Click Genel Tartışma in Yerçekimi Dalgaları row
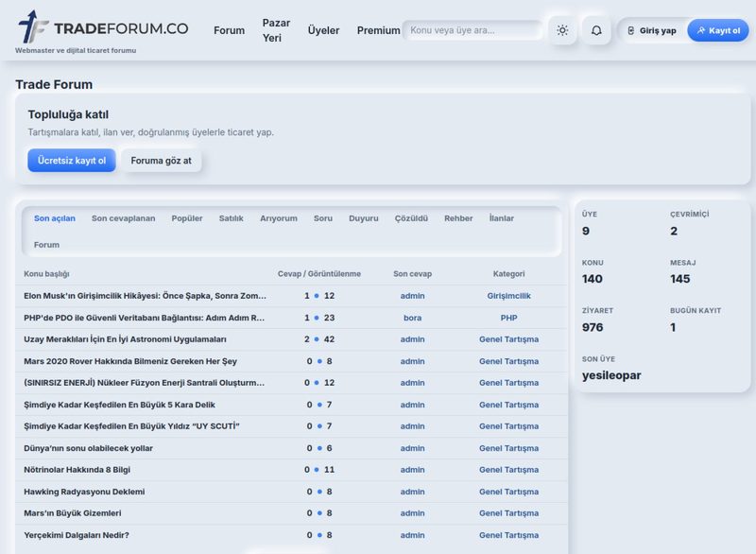 tap(508, 535)
